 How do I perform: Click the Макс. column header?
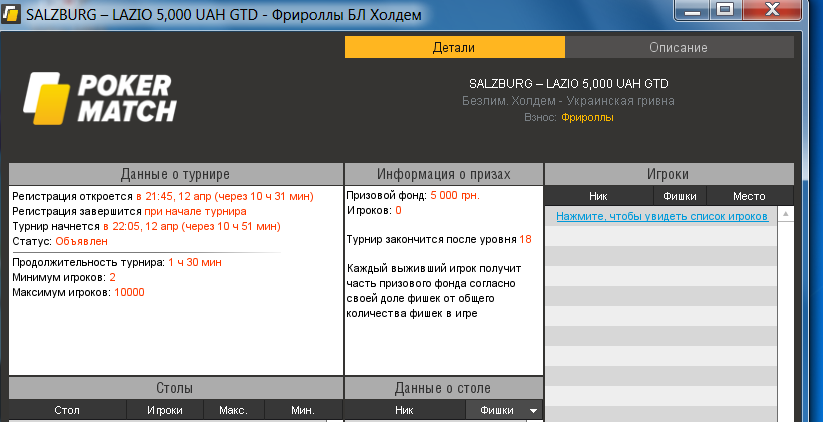234,410
